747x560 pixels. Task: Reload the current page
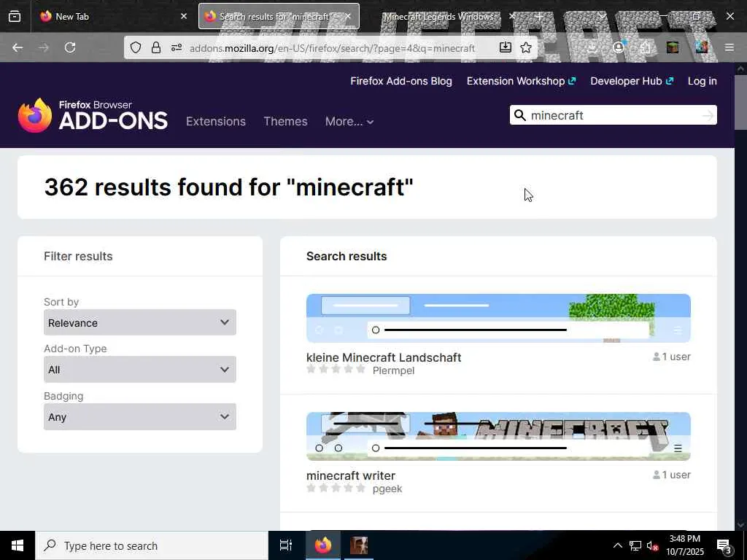pyautogui.click(x=70, y=47)
